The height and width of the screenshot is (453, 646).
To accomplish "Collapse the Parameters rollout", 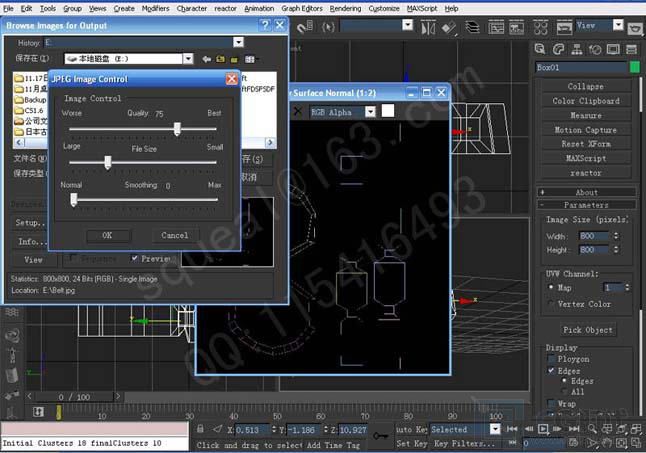I will point(586,205).
